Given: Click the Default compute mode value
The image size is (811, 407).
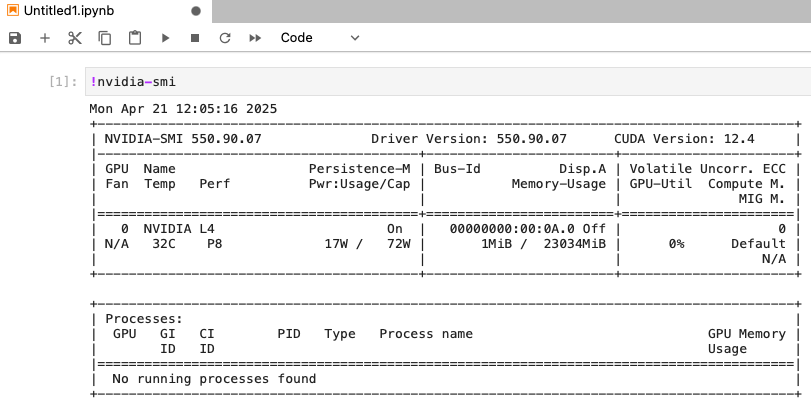Looking at the screenshot, I should tap(758, 244).
